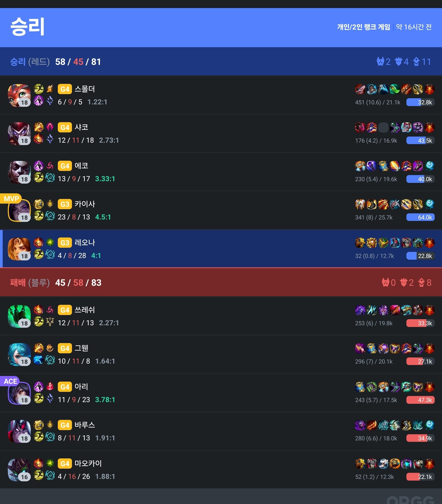Click the MVP Kai'Sa champion portrait
442x504 pixels.
pos(19,210)
